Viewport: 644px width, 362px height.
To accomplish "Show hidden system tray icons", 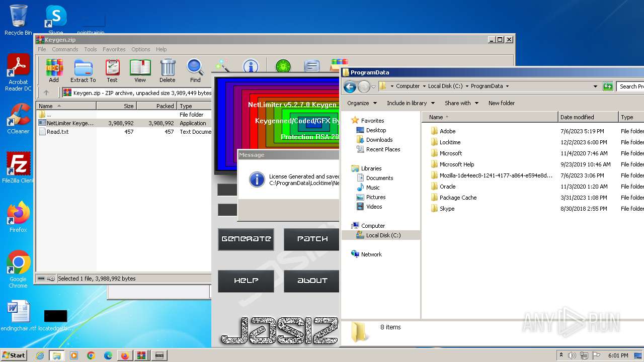I will (561, 355).
